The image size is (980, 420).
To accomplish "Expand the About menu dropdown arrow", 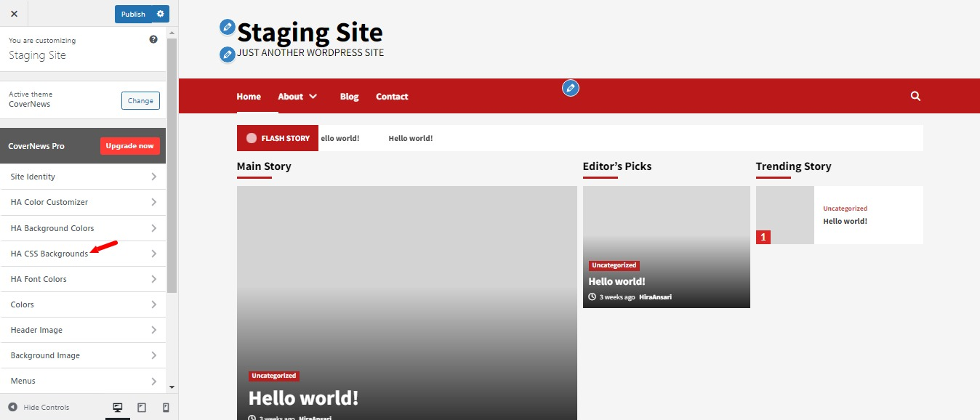I will 313,97.
